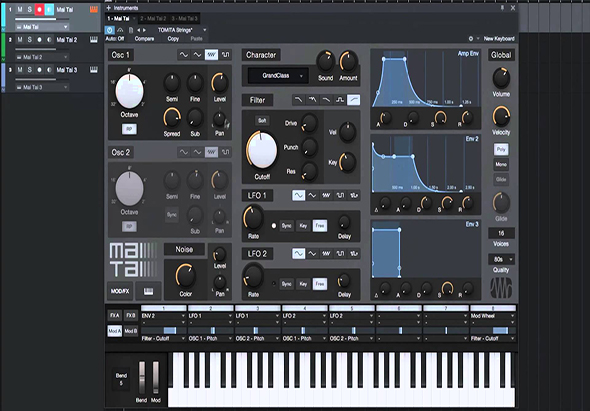
Task: Select LFO 1 square waveform
Action: (340, 195)
